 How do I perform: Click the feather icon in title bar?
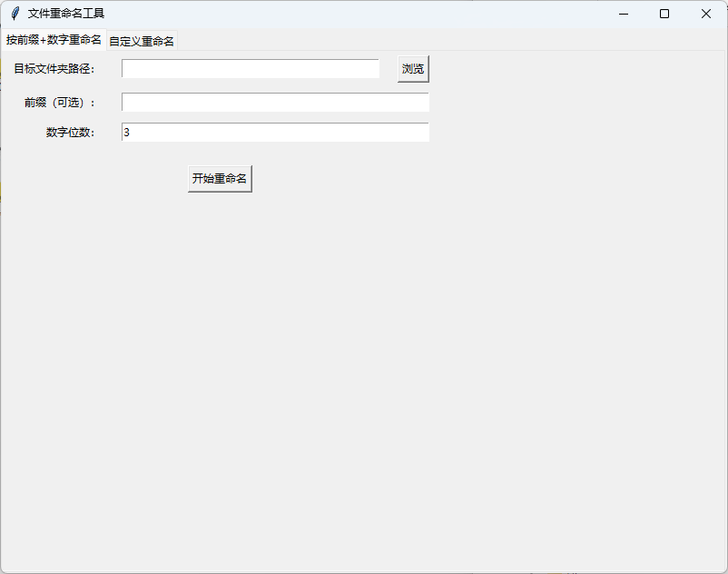click(x=15, y=14)
